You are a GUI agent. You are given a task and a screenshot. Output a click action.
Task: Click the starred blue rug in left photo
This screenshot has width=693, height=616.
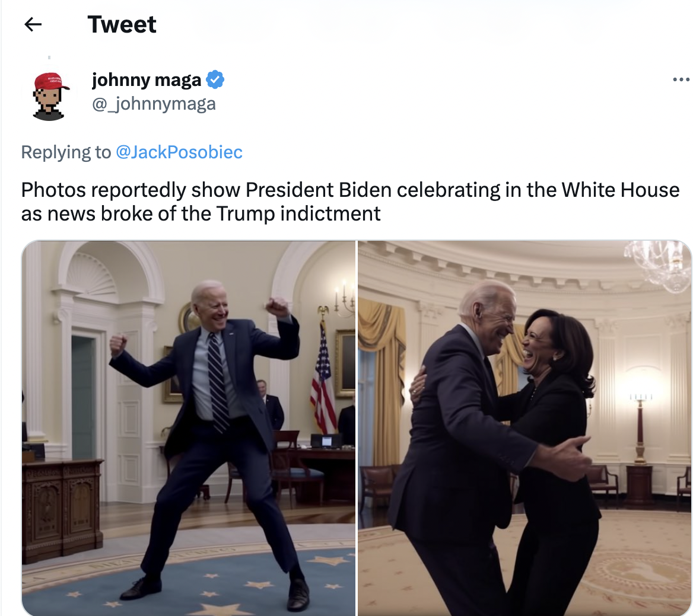coord(190,579)
